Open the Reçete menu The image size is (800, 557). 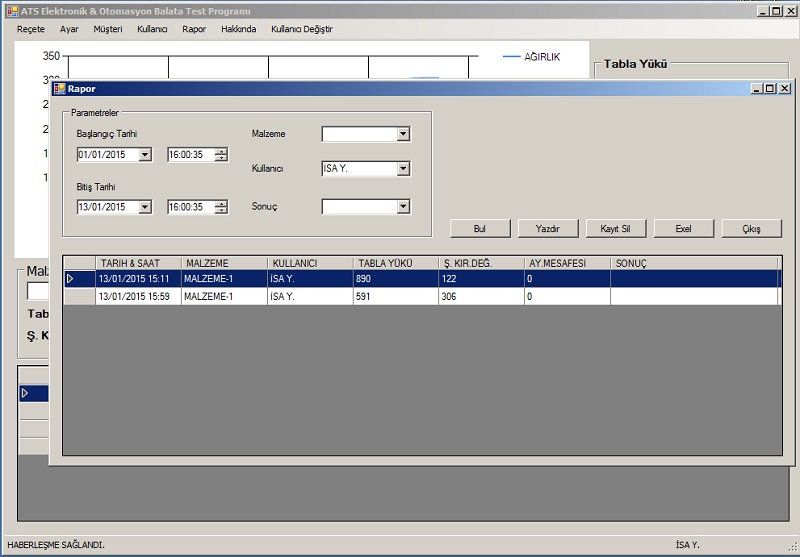tap(31, 29)
